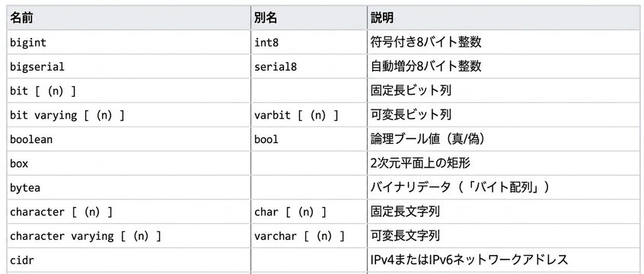Select the boolean type name

pyautogui.click(x=31, y=139)
